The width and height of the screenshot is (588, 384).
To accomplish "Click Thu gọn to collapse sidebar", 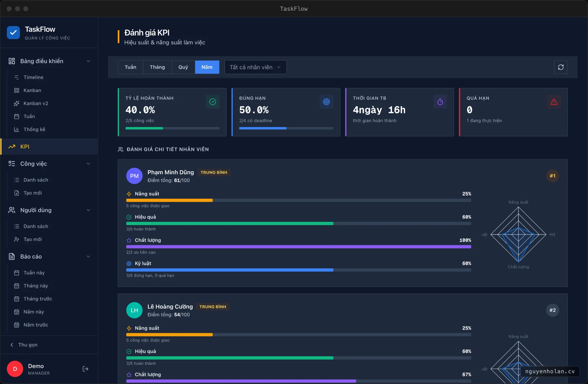I will tap(24, 345).
